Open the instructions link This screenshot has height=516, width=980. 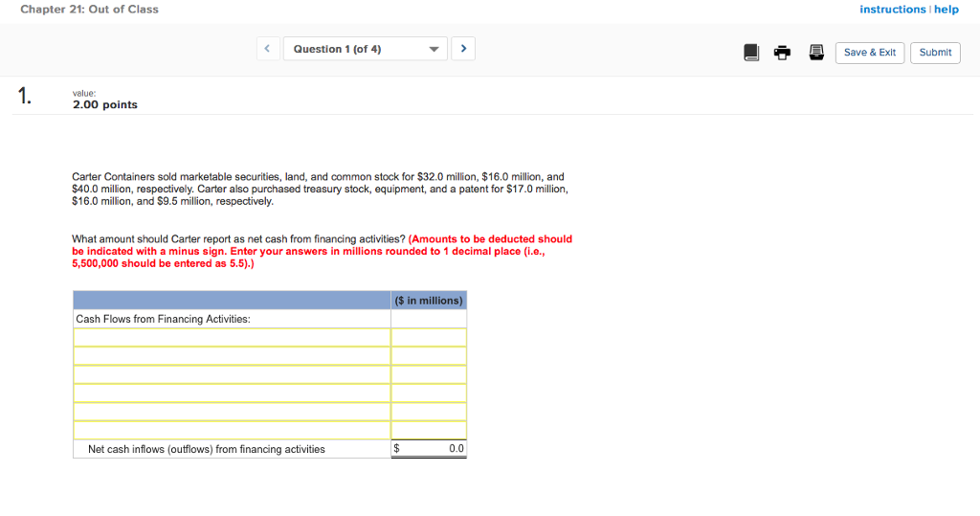(x=893, y=10)
